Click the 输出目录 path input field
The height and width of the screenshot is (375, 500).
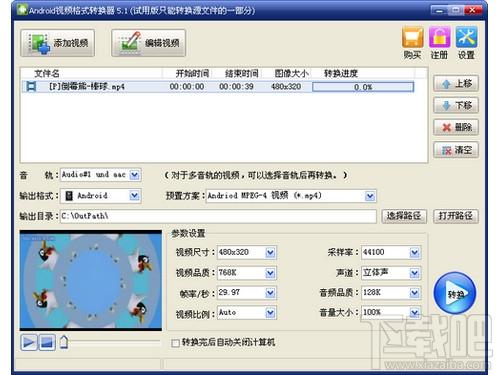point(218,216)
